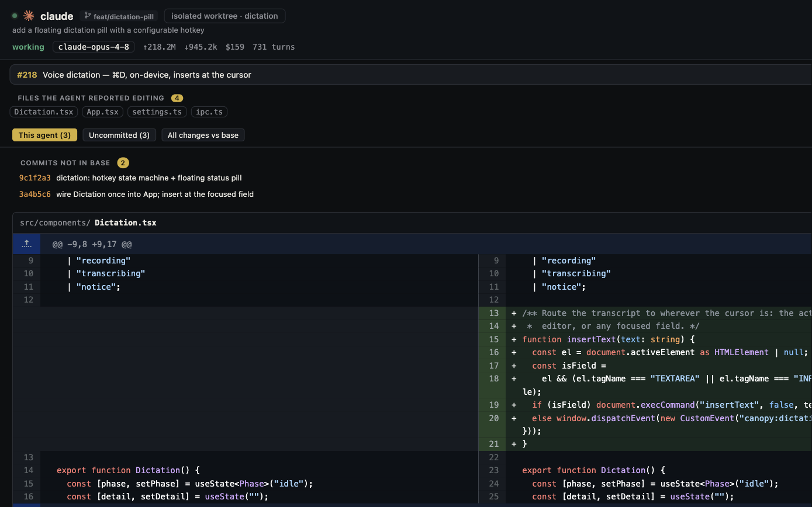Click the working status label
This screenshot has width=812, height=507.
coord(28,47)
